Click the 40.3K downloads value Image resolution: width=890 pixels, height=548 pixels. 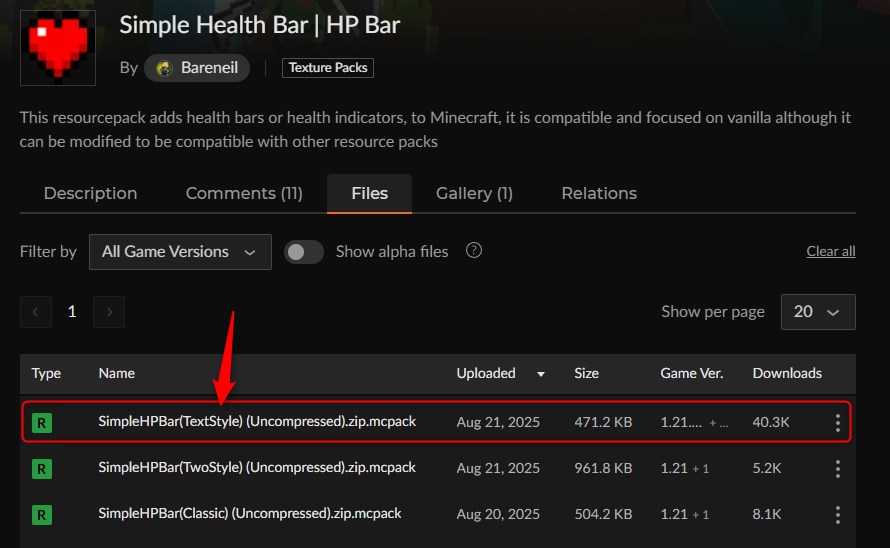pos(771,422)
